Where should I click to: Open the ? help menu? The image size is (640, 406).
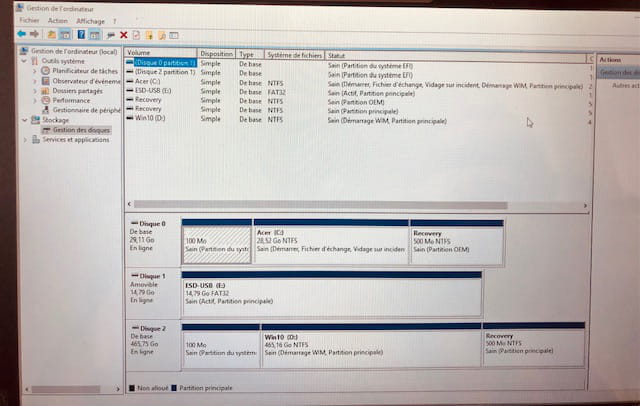pos(115,21)
